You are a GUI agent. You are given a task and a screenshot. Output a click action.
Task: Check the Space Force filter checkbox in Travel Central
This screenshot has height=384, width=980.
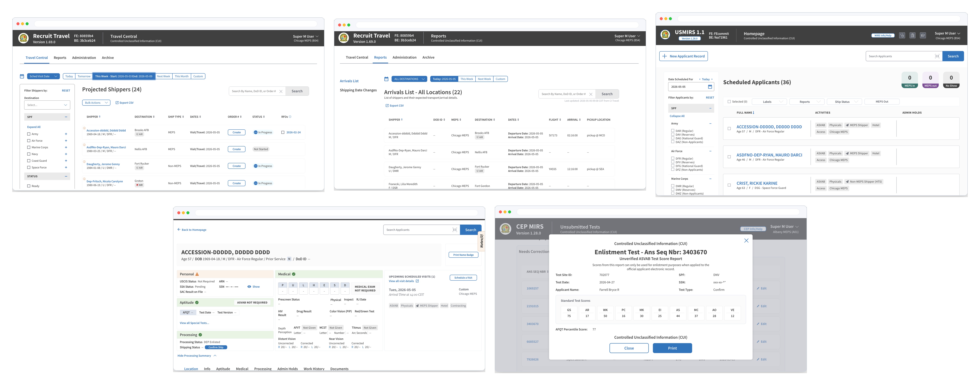tap(29, 167)
